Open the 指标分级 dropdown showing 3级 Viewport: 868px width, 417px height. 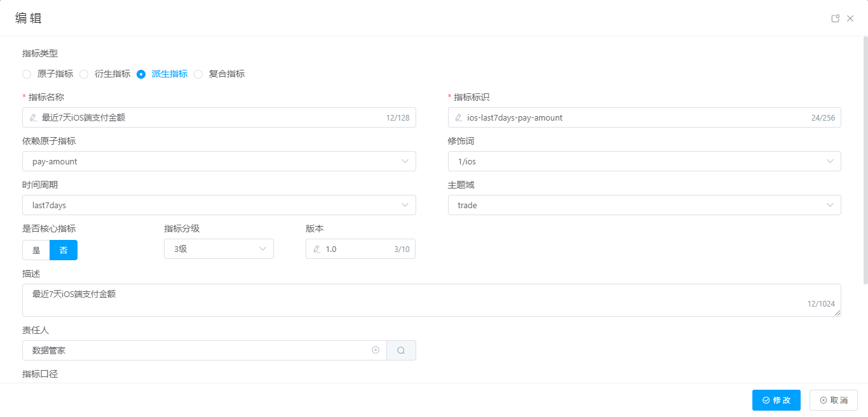coord(219,249)
